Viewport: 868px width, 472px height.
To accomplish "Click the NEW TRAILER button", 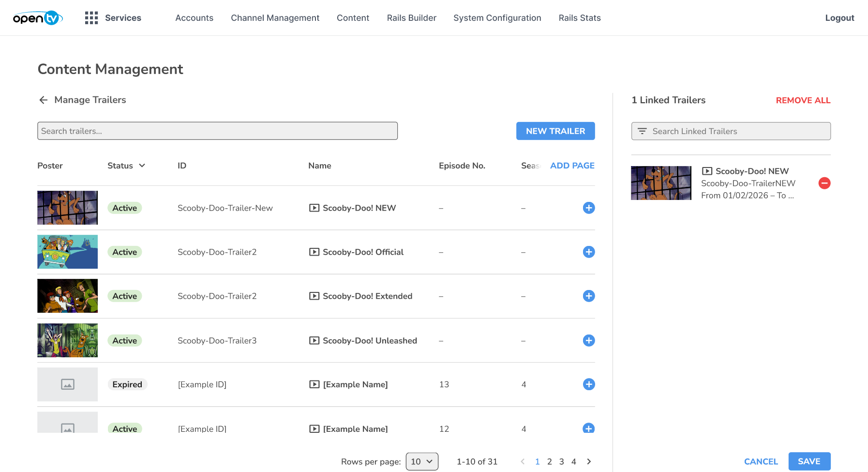I will coord(555,131).
